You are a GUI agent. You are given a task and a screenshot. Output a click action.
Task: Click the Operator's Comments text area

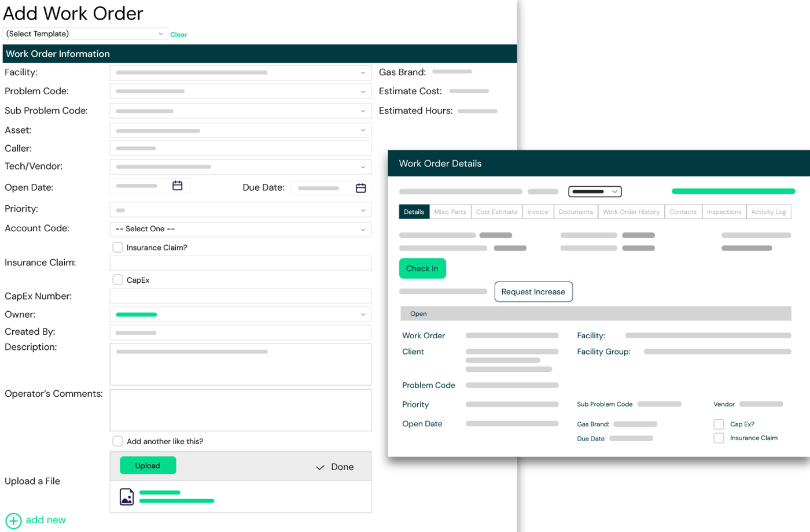point(241,411)
